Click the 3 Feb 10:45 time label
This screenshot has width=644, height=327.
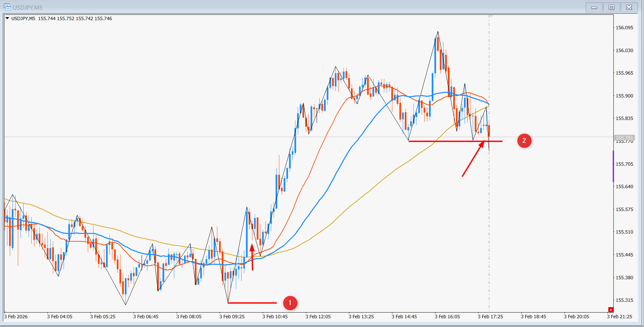pyautogui.click(x=275, y=317)
